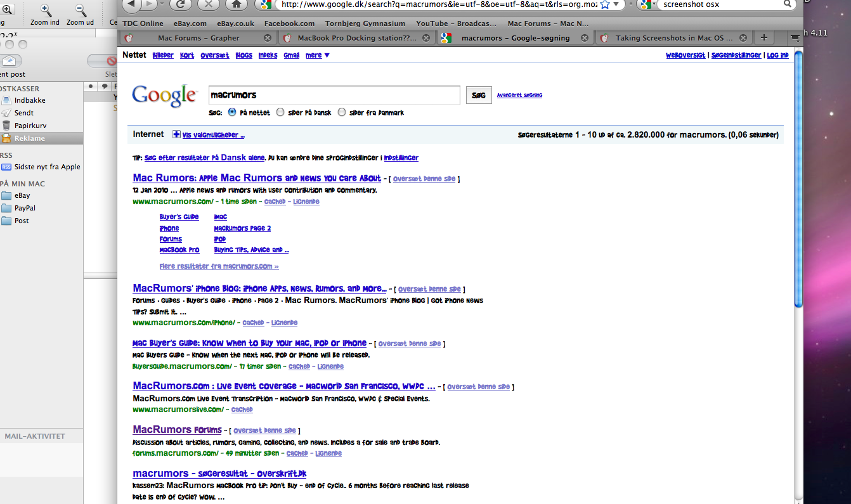
Task: Click the Log ind link
Action: point(777,55)
